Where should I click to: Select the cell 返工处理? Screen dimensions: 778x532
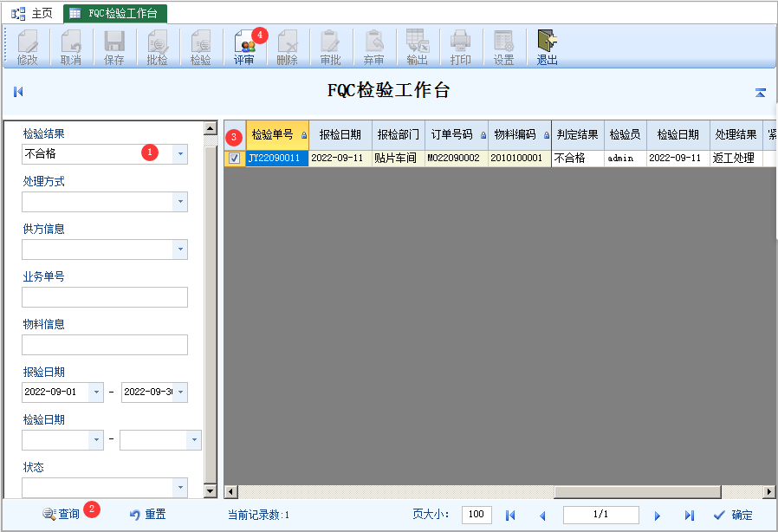click(x=736, y=159)
